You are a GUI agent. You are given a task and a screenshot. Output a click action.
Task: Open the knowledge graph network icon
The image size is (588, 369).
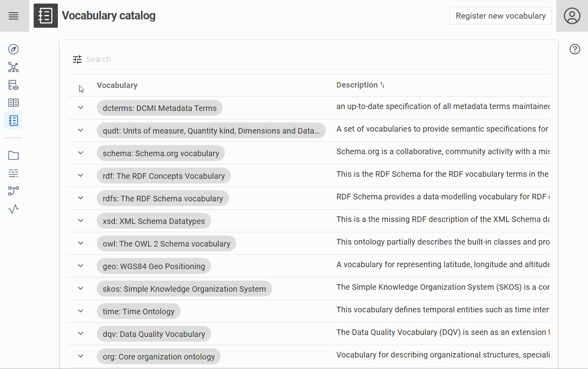[13, 67]
